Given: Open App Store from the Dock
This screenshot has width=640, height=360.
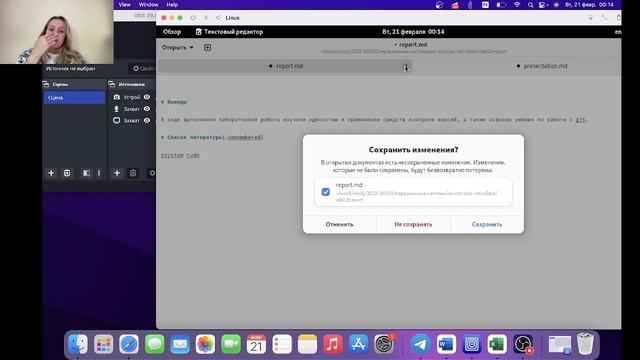Looking at the screenshot, I should [358, 344].
